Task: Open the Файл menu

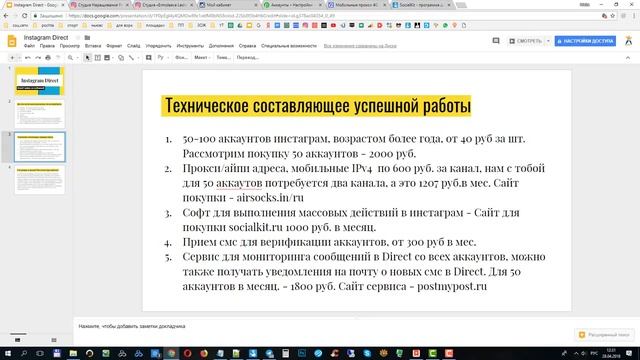Action: (x=29, y=46)
